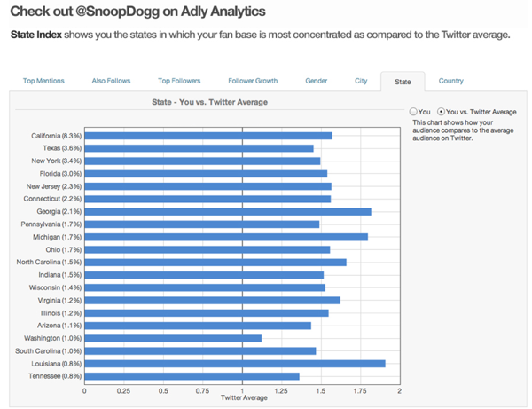Viewport: 532px width, 409px height.
Task: Click the New York (3.4%) label
Action: click(x=56, y=161)
